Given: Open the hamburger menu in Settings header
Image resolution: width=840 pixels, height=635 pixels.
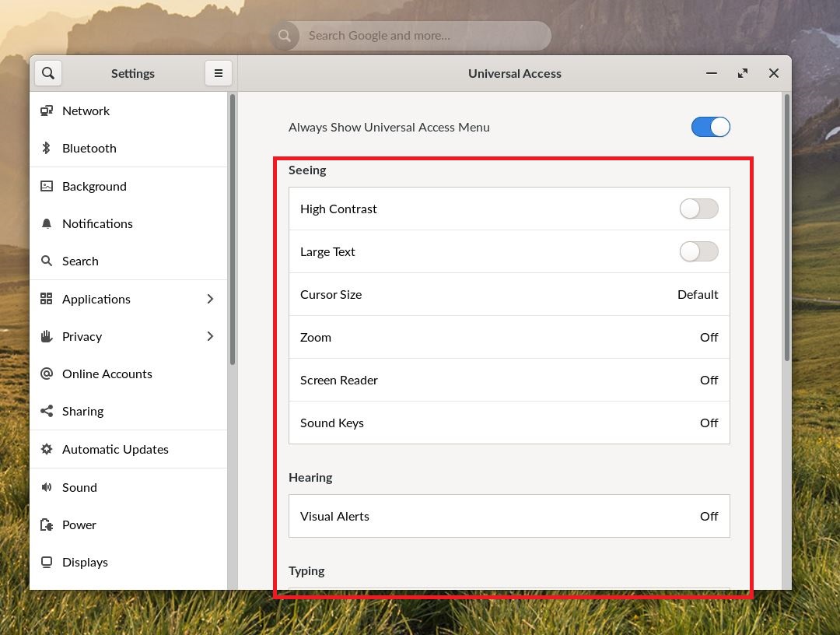Looking at the screenshot, I should point(218,73).
